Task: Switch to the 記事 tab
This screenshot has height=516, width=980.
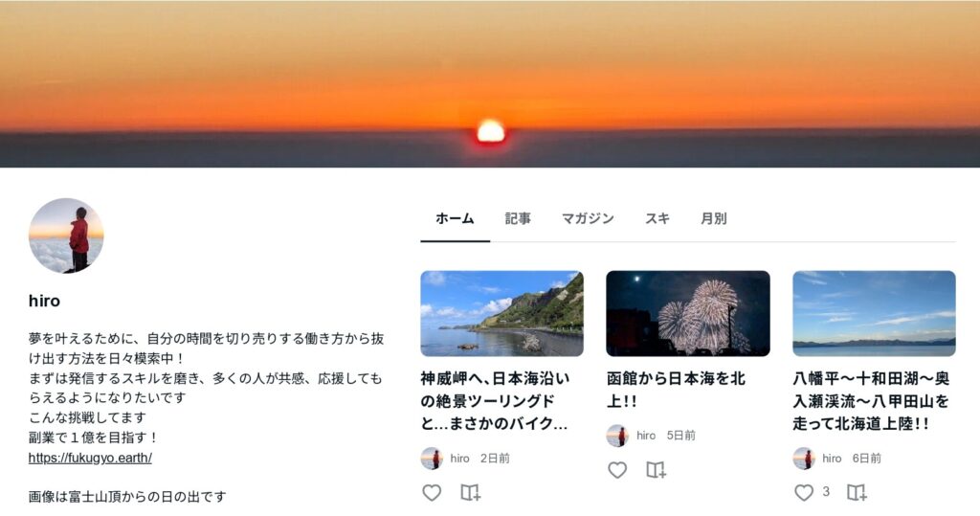Action: pyautogui.click(x=518, y=219)
